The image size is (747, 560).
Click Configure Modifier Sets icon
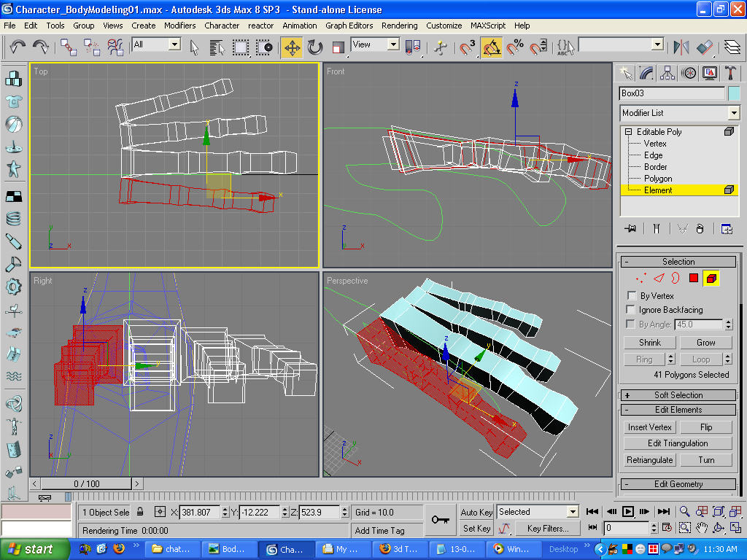(727, 229)
